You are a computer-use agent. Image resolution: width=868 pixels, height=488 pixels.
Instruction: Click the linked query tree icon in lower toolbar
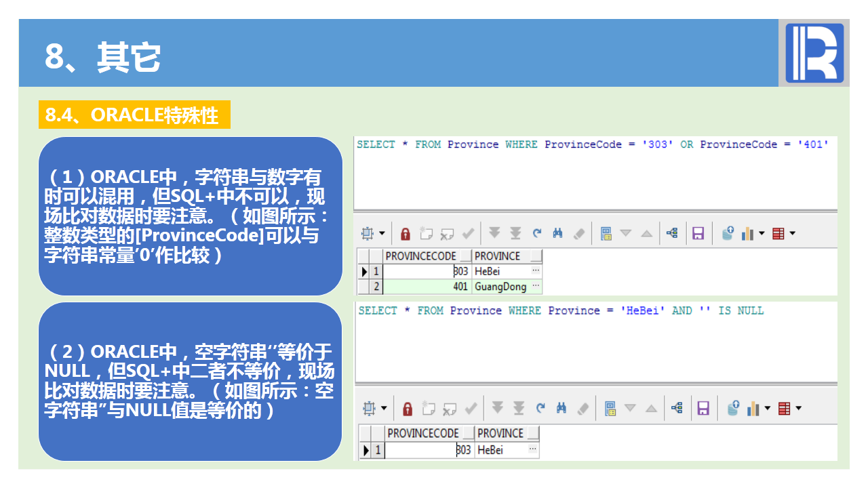(x=677, y=408)
